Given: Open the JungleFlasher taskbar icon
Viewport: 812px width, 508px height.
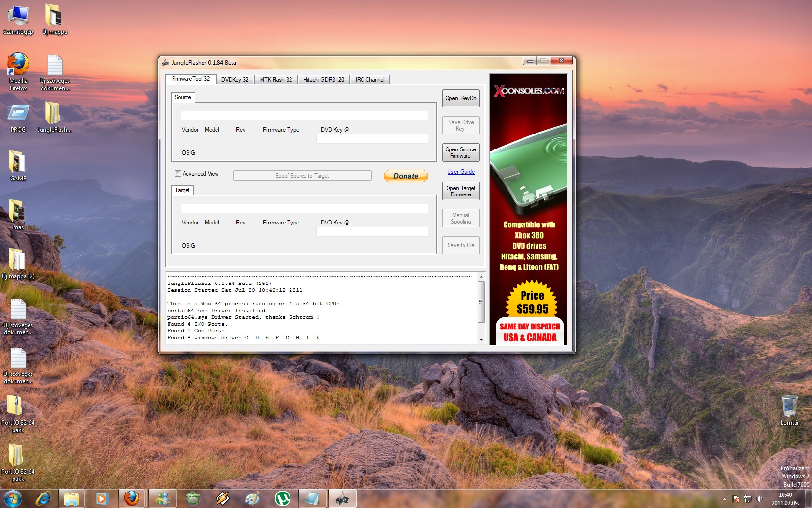Looking at the screenshot, I should (x=342, y=498).
